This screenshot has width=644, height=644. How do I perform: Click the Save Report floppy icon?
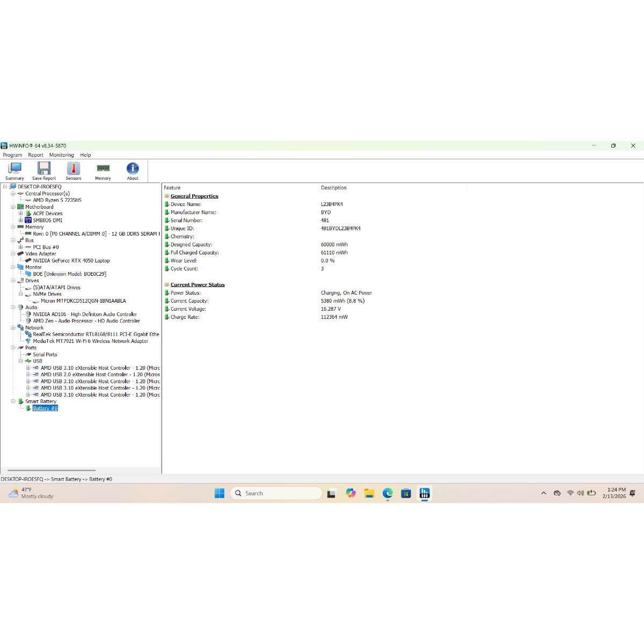44,171
